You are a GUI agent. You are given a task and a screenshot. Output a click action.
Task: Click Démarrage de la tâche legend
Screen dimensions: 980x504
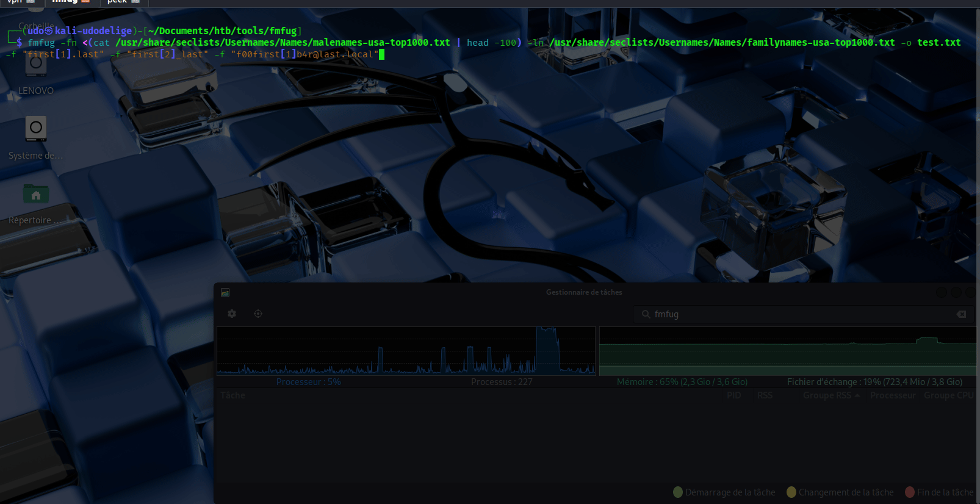tap(724, 492)
